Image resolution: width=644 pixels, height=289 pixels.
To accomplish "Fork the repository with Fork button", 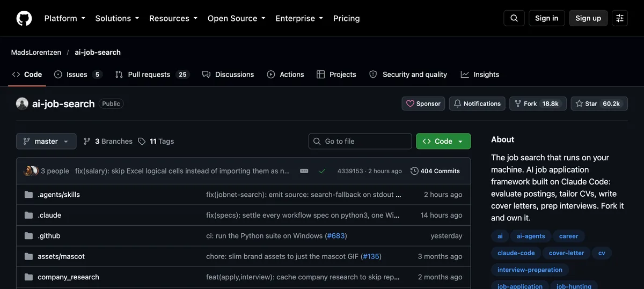I will (x=538, y=103).
